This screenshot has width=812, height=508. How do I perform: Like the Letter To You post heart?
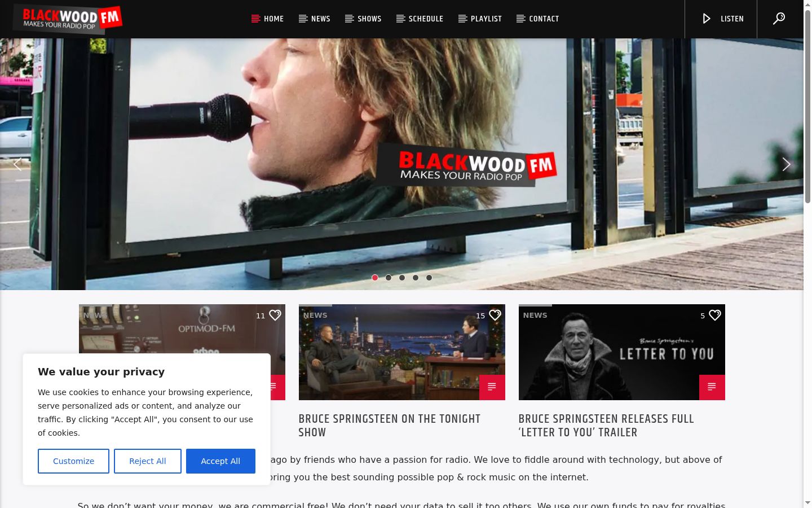[x=714, y=315]
